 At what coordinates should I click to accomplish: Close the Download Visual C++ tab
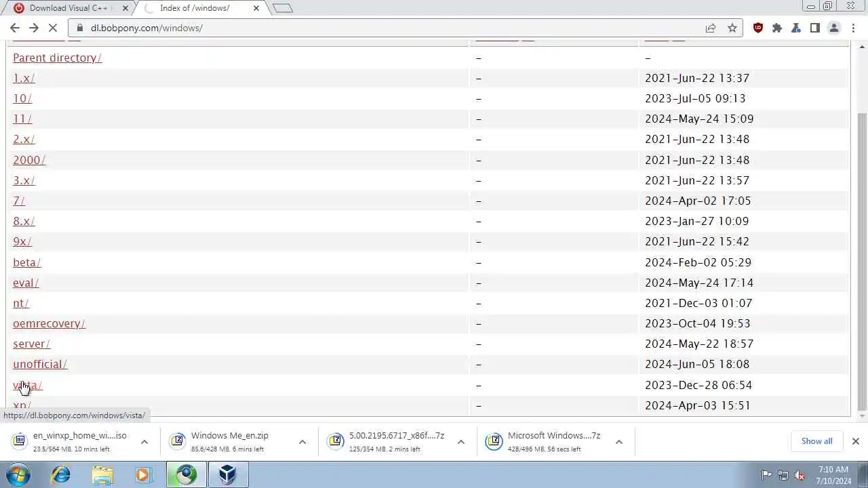[125, 8]
